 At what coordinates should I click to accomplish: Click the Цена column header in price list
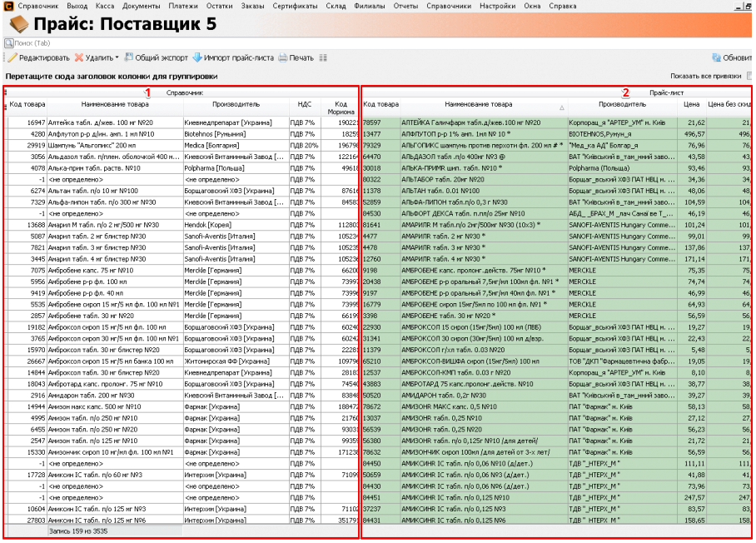pyautogui.click(x=691, y=105)
